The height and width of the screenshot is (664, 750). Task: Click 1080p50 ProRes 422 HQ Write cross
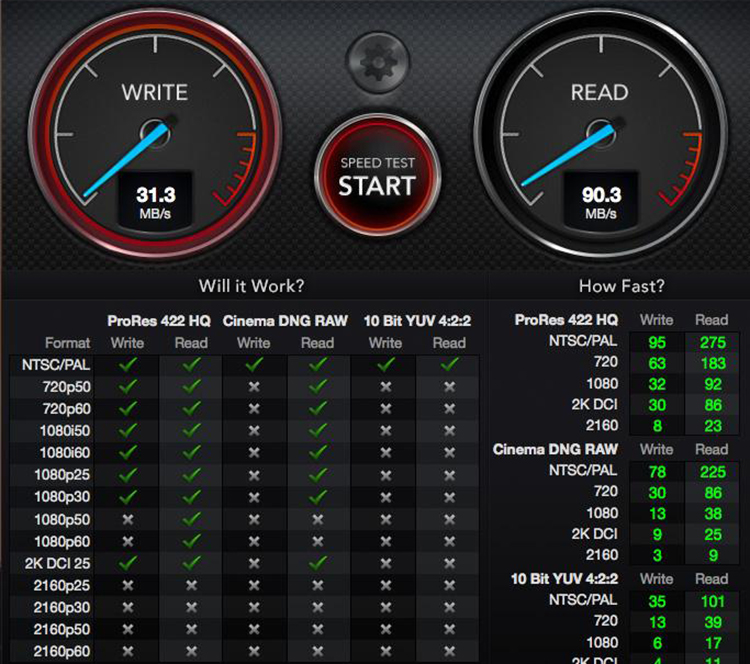click(127, 519)
